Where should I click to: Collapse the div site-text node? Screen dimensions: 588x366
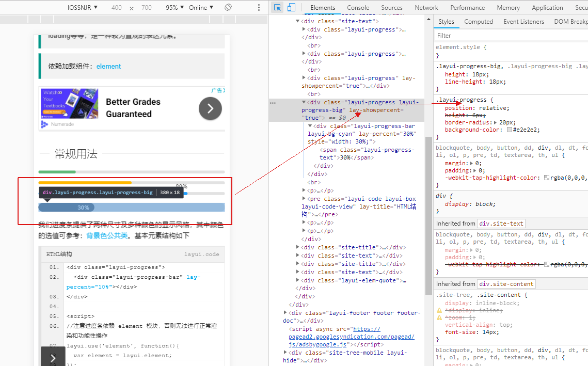click(297, 21)
